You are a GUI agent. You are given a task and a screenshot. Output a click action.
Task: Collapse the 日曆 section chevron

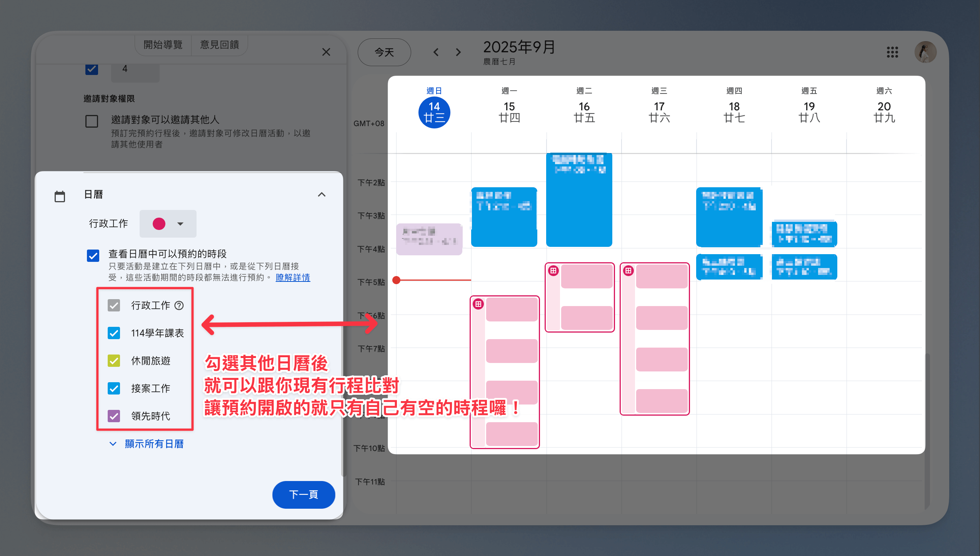tap(322, 195)
